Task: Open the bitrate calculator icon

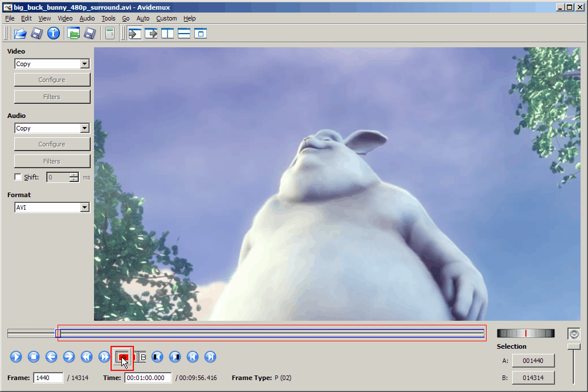Action: pyautogui.click(x=110, y=34)
